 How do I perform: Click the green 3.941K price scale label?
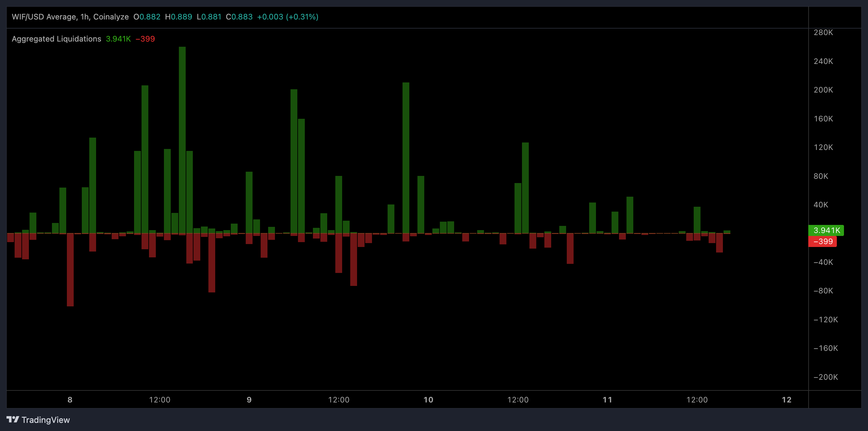(x=826, y=230)
